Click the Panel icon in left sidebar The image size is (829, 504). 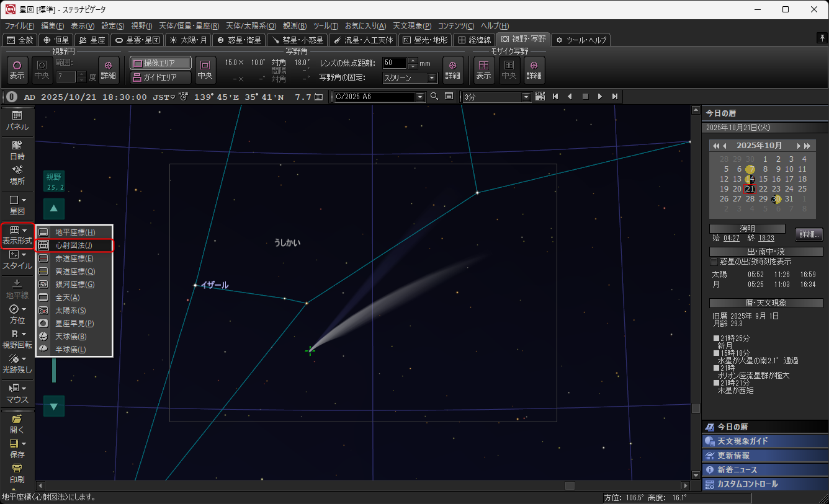[17, 120]
